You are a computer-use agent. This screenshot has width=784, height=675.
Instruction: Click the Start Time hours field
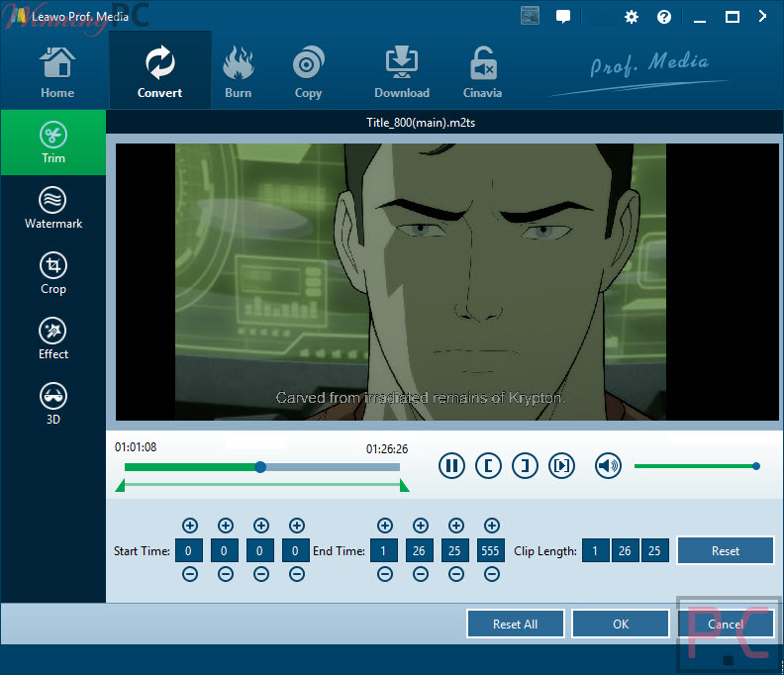pos(189,550)
